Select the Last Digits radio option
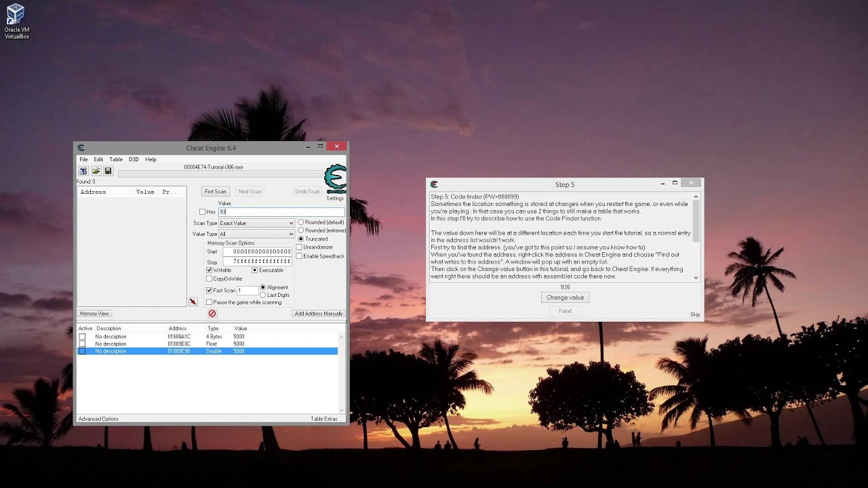 263,295
